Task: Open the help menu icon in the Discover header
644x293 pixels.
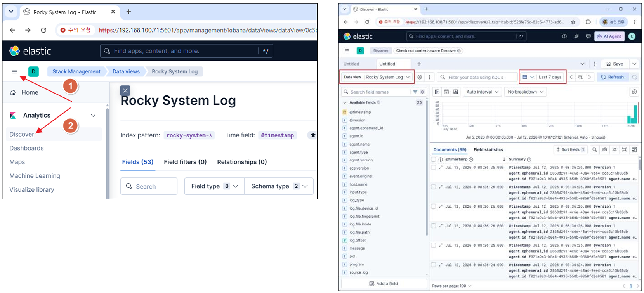Action: [564, 36]
